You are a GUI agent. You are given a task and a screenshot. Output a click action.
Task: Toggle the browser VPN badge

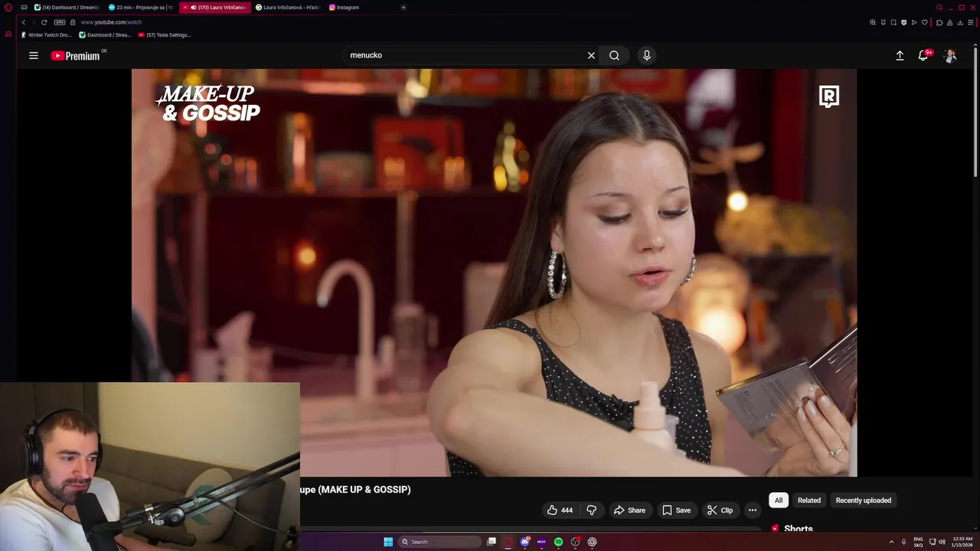[60, 22]
